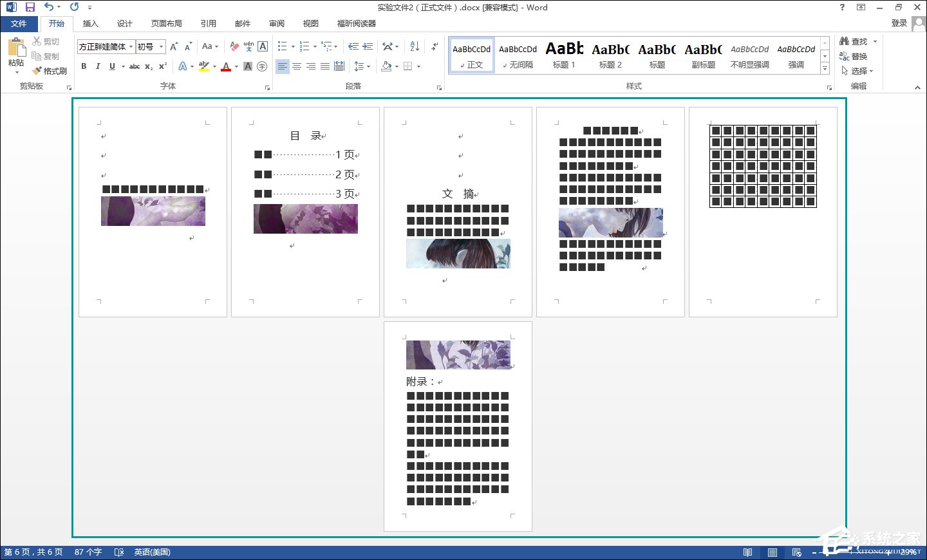The width and height of the screenshot is (927, 560).
Task: Click the red font color swatch button
Action: pyautogui.click(x=226, y=66)
